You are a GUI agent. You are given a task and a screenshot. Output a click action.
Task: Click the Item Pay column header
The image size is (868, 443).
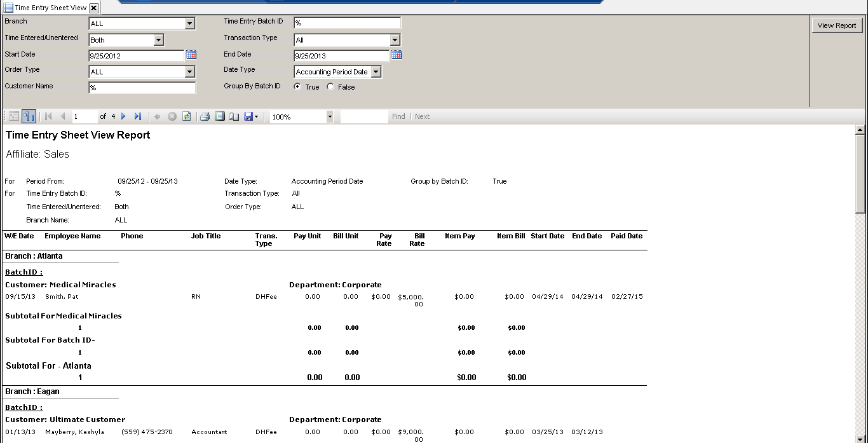460,236
